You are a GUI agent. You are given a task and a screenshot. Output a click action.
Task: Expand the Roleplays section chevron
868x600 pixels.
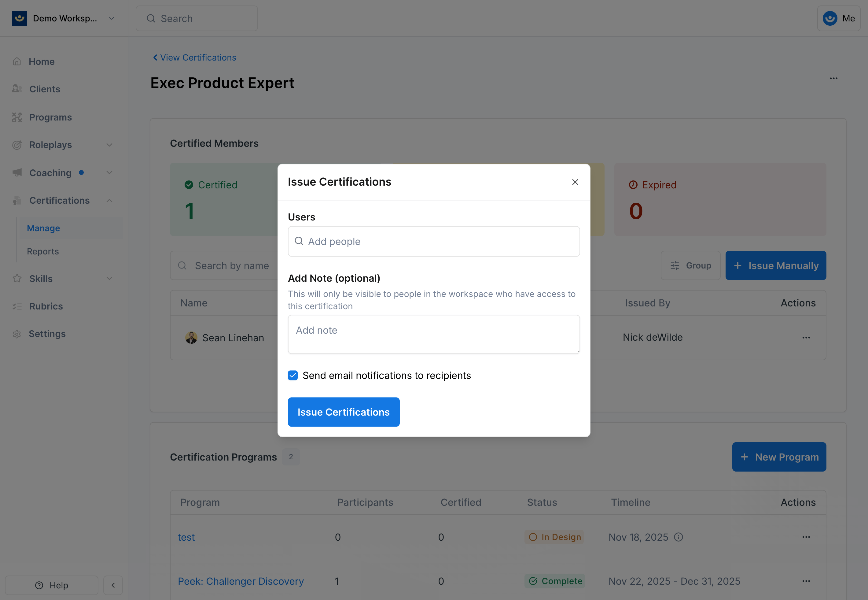click(109, 145)
